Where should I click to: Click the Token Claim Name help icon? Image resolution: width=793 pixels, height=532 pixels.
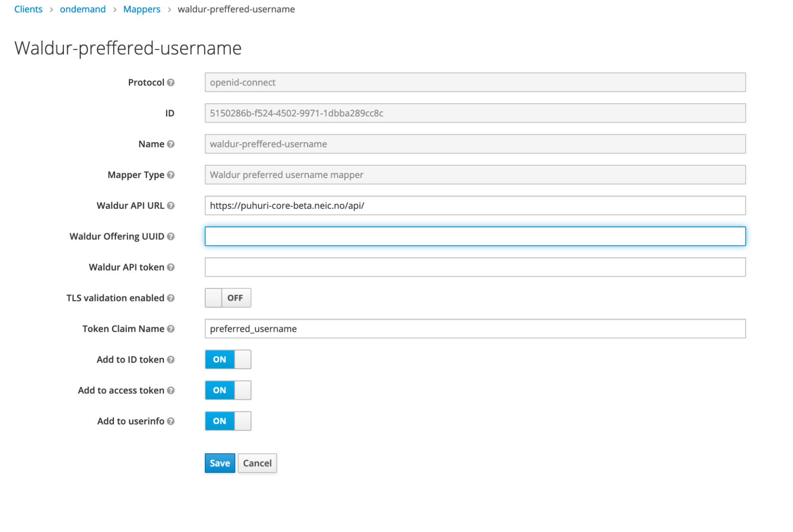click(171, 329)
